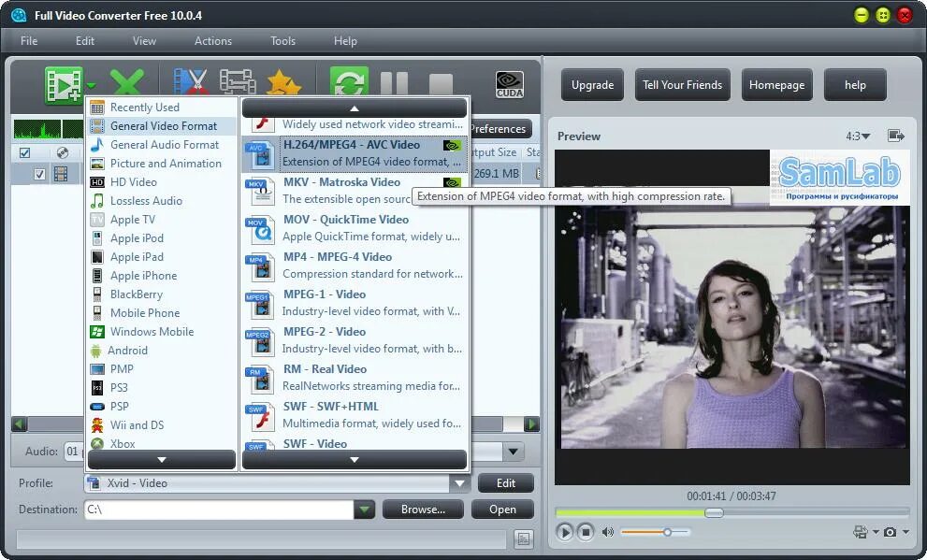
Task: Select Lossless Audio category
Action: point(162,201)
